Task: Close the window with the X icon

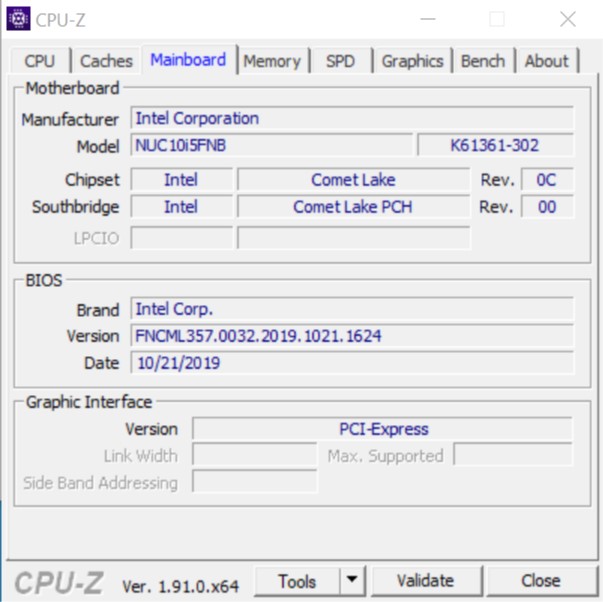Action: [568, 19]
